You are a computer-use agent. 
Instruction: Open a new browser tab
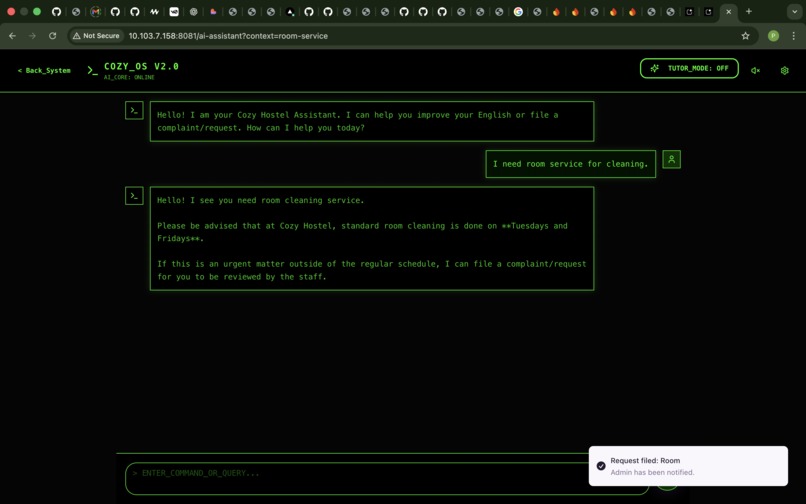[x=749, y=11]
